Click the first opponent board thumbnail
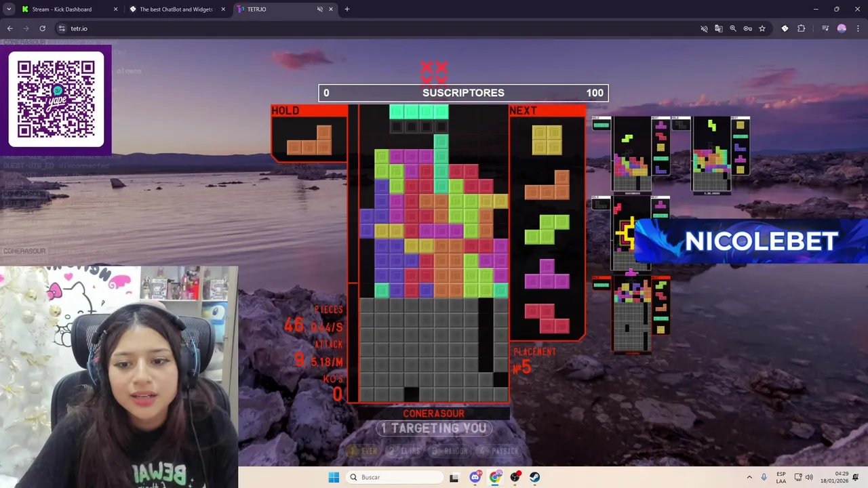868x488 pixels. tap(631, 154)
